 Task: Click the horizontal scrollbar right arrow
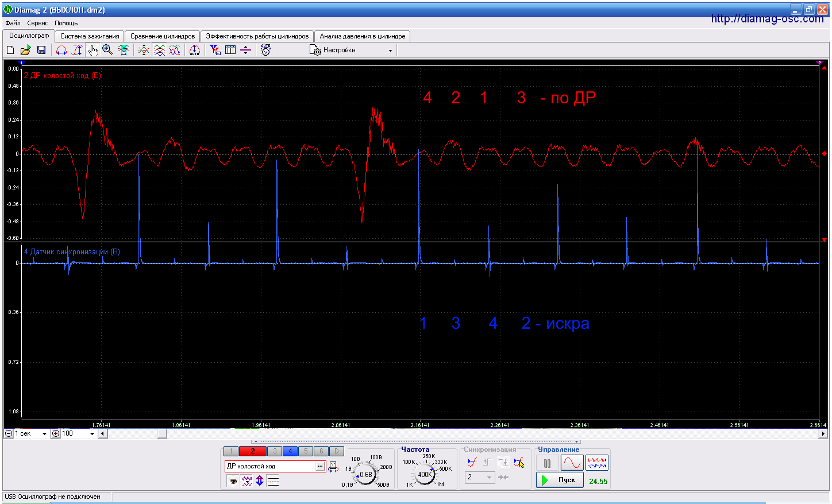point(824,434)
